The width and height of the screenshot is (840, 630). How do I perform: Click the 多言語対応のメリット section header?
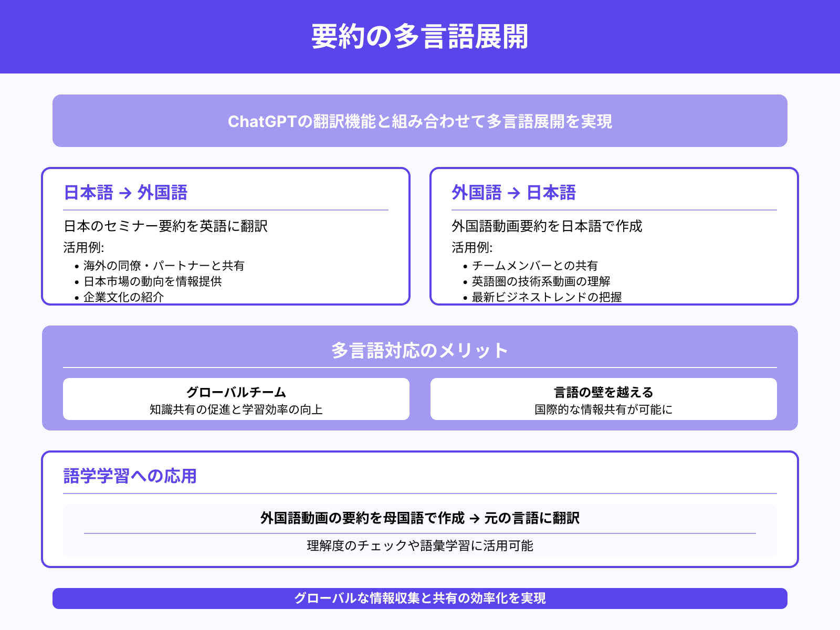point(420,349)
